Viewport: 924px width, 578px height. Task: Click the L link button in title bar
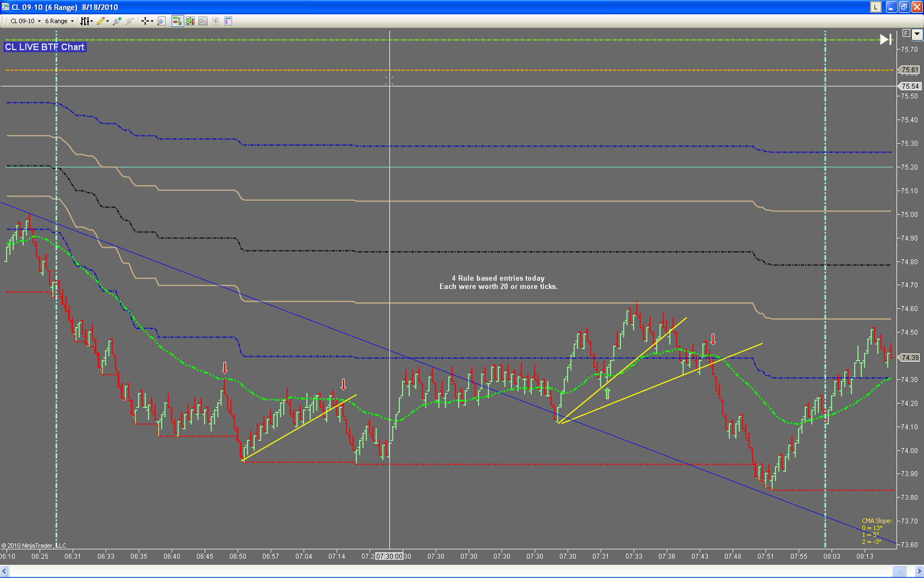(876, 7)
